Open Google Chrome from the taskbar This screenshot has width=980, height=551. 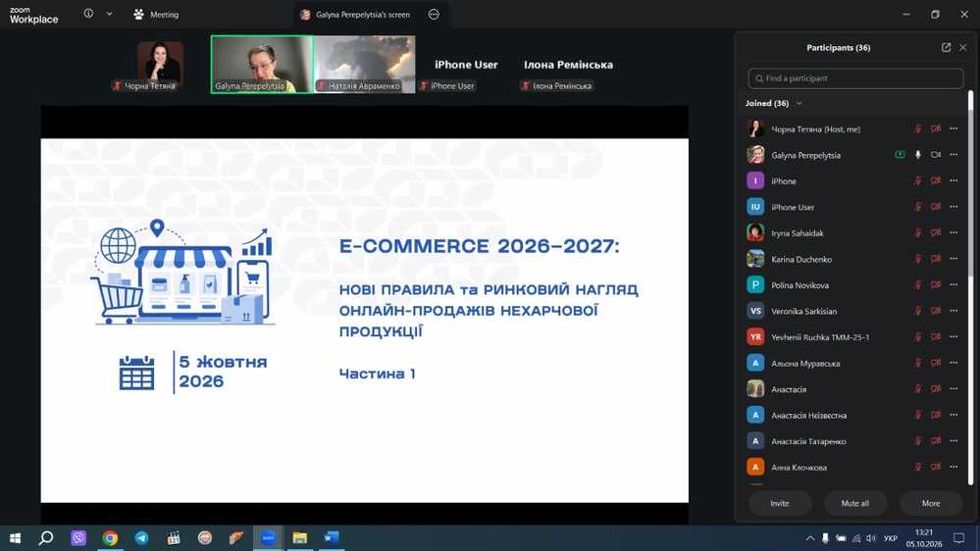pos(110,538)
